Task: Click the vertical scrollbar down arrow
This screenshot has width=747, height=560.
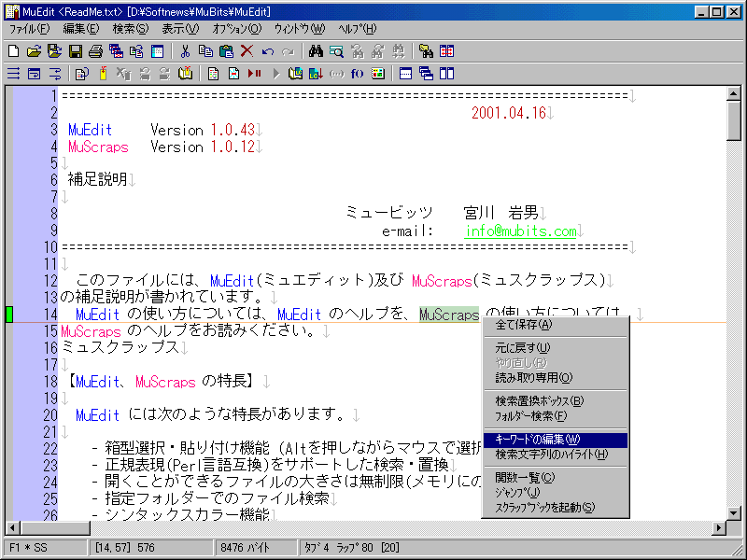Action: pyautogui.click(x=734, y=513)
